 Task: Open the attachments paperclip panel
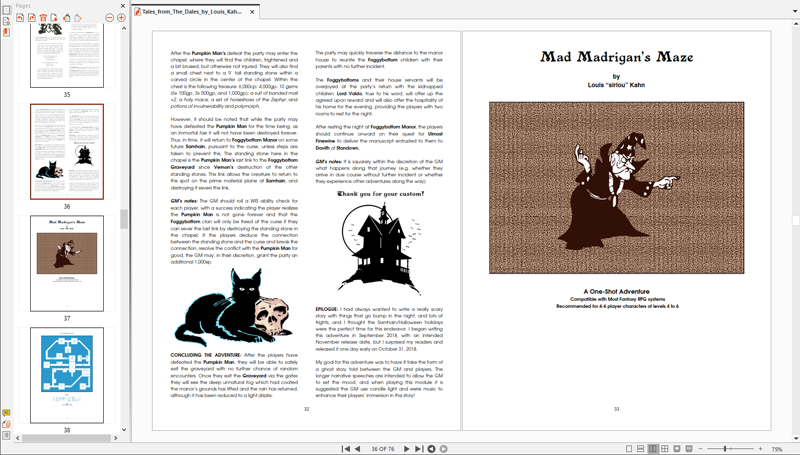pos(6,424)
